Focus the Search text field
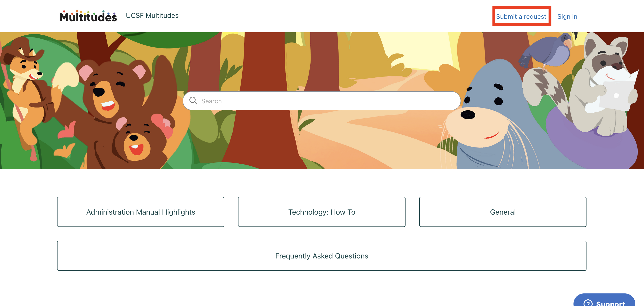This screenshot has width=644, height=306. (x=322, y=101)
